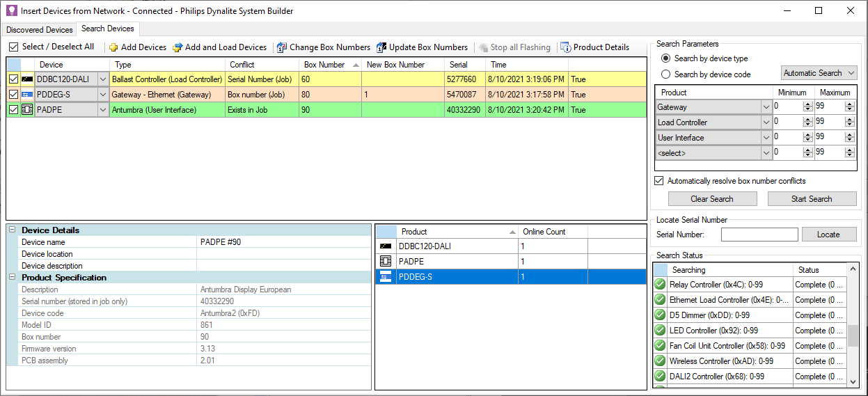Click serial cell 40332290 in device table
This screenshot has height=396, width=868.
464,110
